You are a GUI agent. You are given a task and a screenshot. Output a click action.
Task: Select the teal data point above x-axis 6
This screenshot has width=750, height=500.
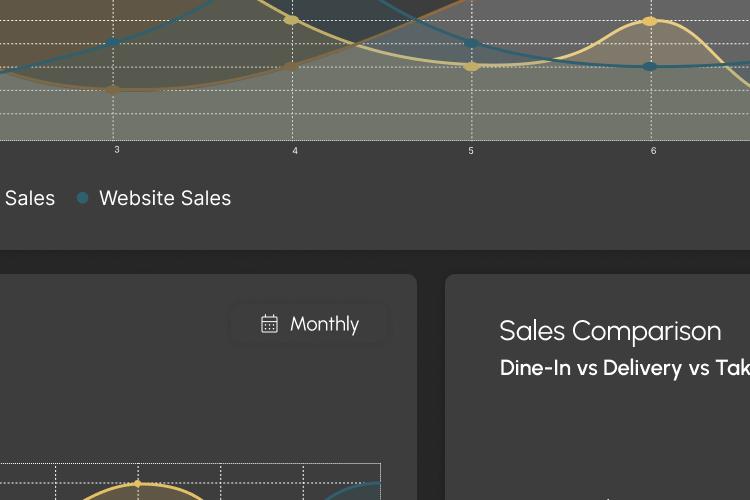coord(650,66)
